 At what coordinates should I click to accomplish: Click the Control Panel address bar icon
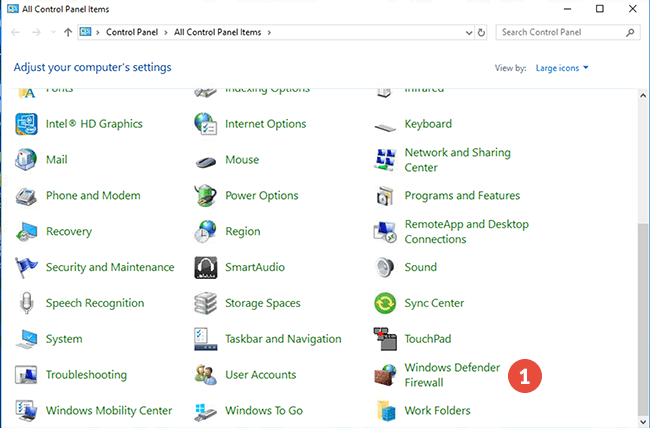coord(85,32)
